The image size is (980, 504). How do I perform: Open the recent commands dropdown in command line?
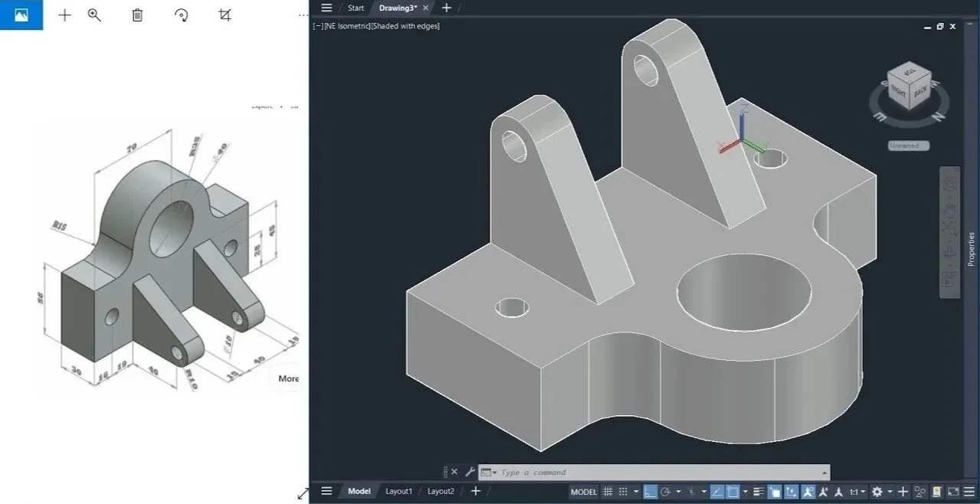point(489,472)
